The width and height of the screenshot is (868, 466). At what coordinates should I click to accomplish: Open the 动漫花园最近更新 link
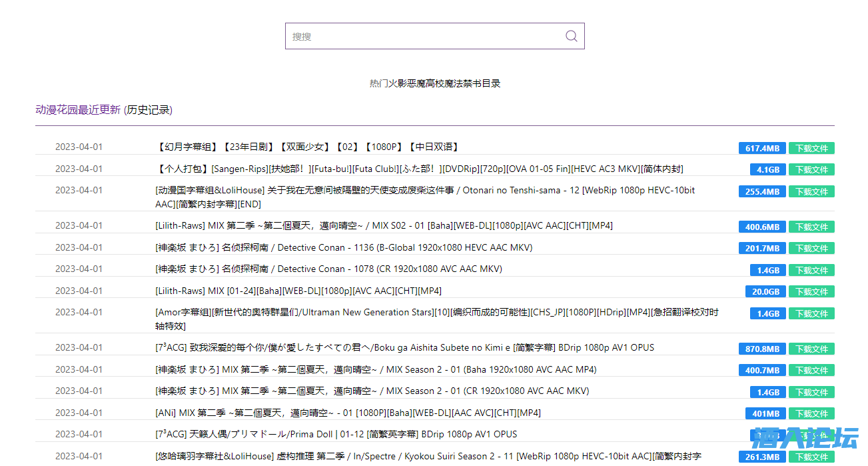78,110
